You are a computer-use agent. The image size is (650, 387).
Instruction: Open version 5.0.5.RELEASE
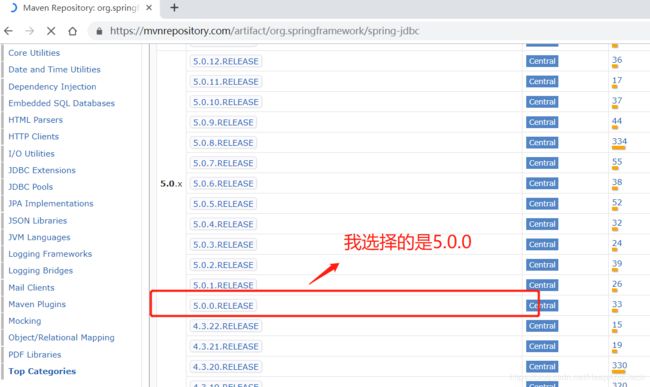pyautogui.click(x=223, y=203)
